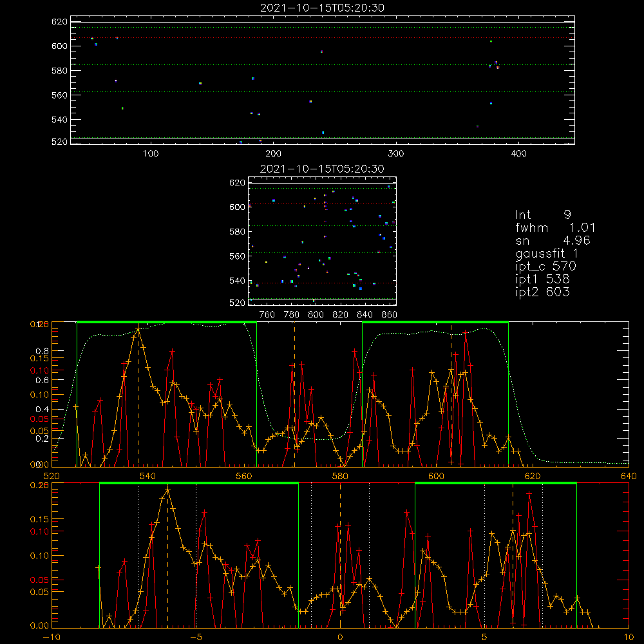Select the 'sn 4.96' readout line
644x644 pixels.
tap(553, 240)
